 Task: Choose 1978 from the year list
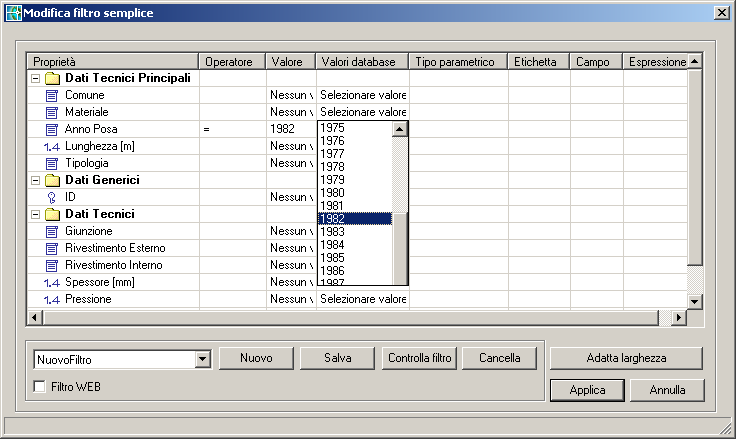pos(332,168)
